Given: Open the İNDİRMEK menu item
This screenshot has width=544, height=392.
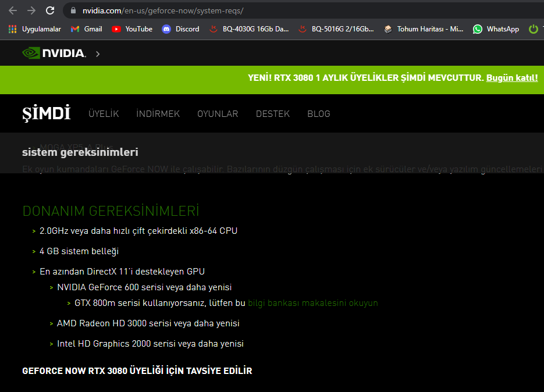Looking at the screenshot, I should point(158,114).
